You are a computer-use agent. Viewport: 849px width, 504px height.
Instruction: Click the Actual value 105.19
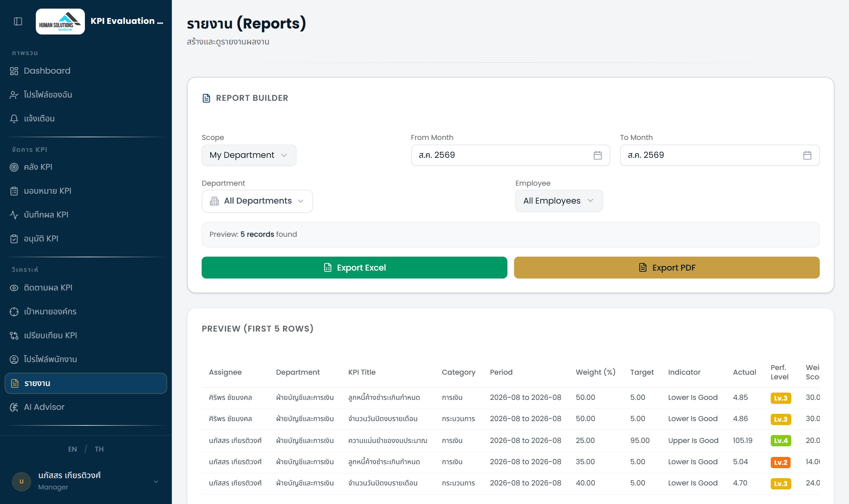(742, 440)
